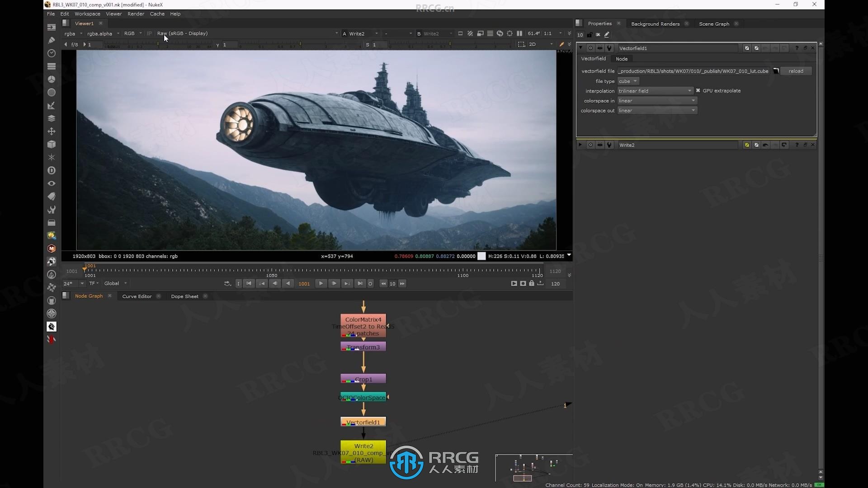
Task: Open the File menu
Action: tap(51, 14)
